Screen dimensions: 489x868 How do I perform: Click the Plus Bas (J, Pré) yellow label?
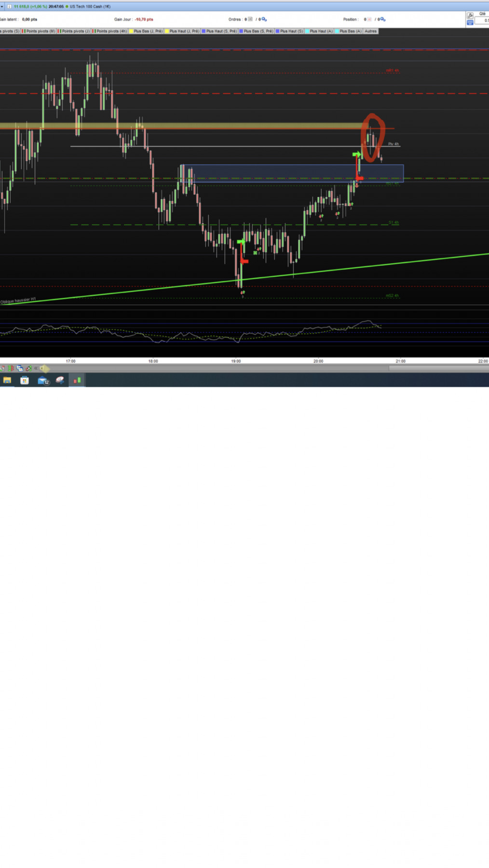(146, 31)
